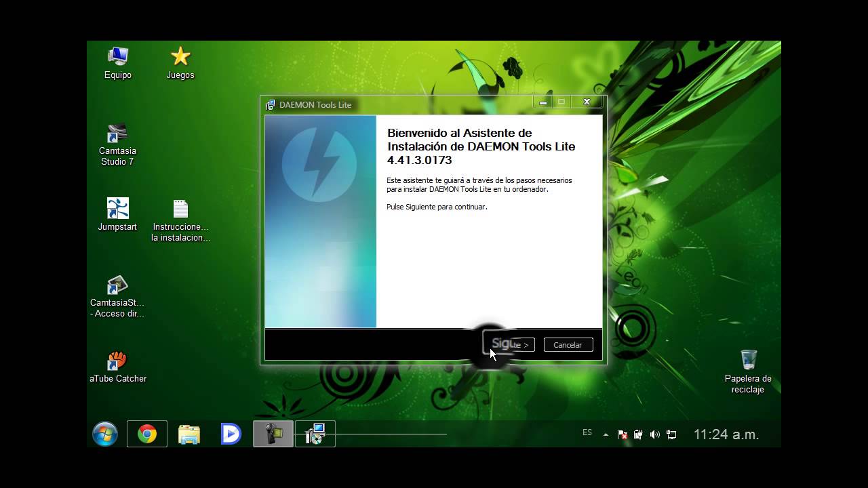Click Siguiente to continue installation
Viewport: 868px width, 488px height.
click(511, 345)
